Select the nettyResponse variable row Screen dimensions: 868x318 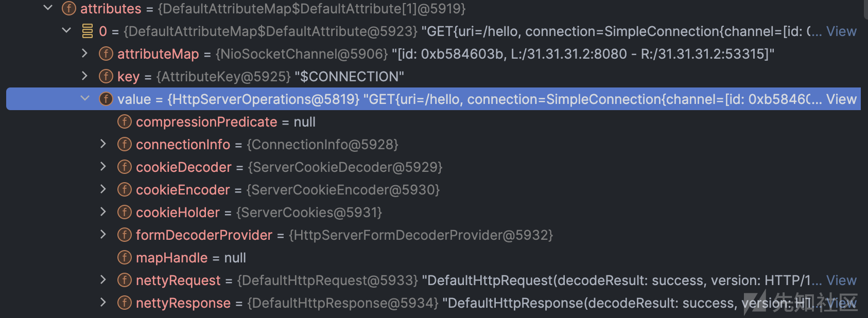(433, 303)
